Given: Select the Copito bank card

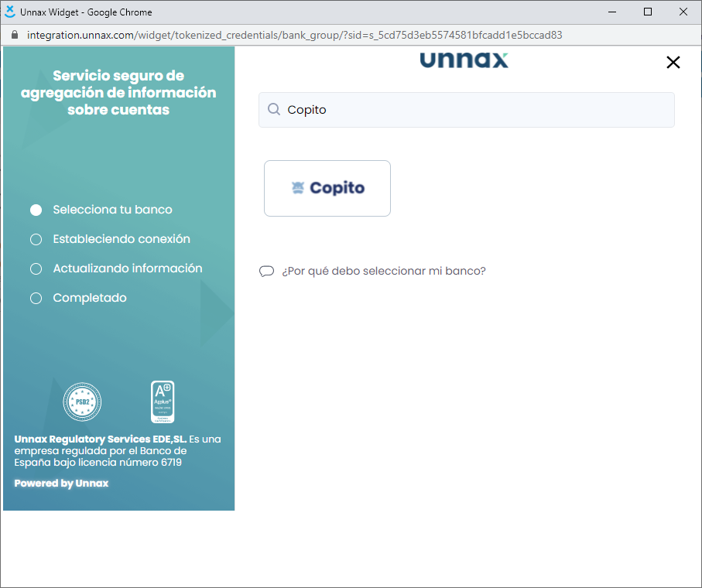Looking at the screenshot, I should coord(327,189).
